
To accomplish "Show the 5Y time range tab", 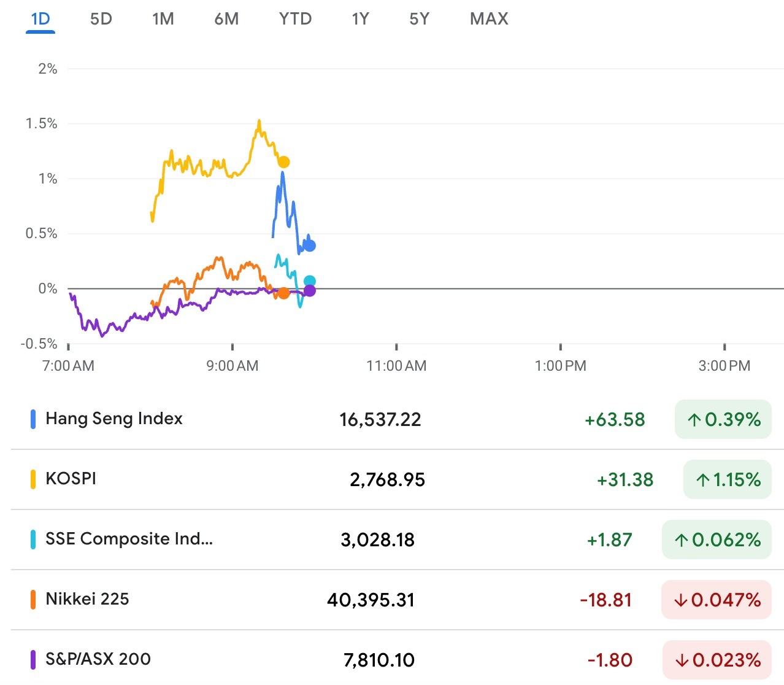I will [x=420, y=19].
